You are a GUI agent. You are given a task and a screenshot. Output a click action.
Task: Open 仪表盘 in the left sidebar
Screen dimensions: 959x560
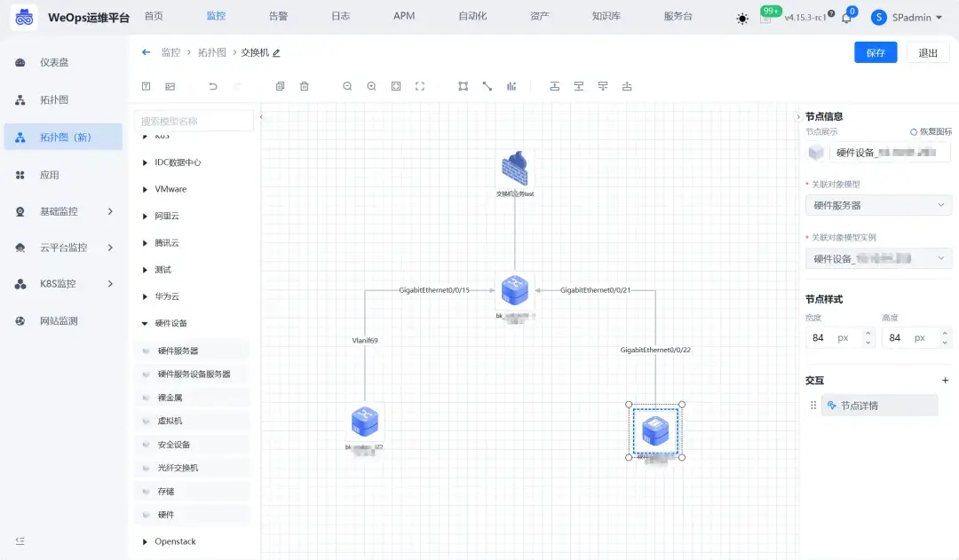click(64, 62)
